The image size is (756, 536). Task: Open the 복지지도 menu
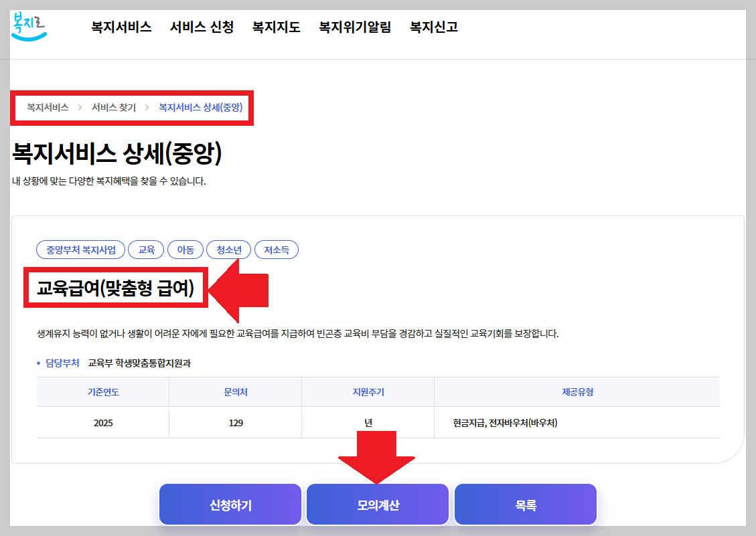275,27
